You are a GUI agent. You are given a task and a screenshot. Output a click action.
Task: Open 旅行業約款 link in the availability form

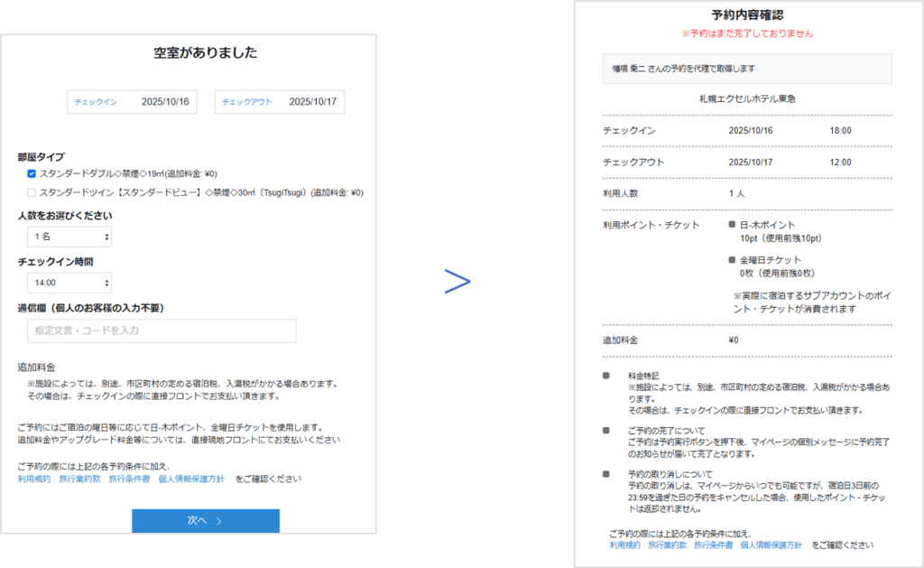tap(79, 479)
